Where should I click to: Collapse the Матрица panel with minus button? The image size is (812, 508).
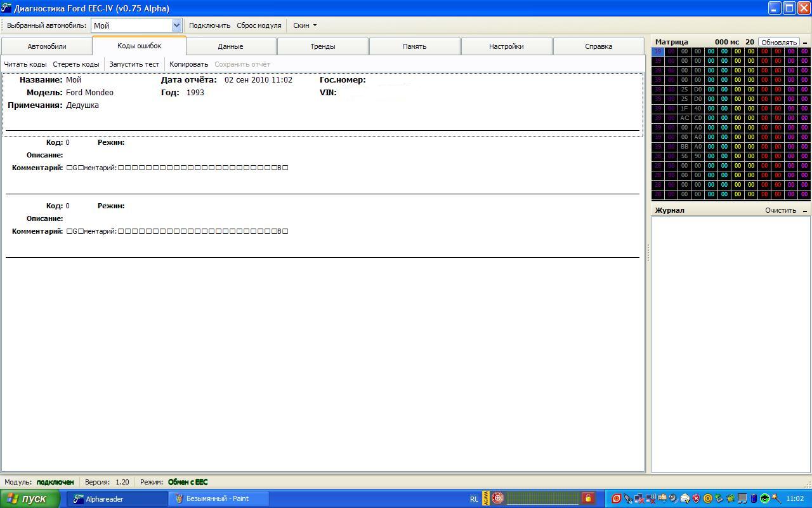pos(805,43)
